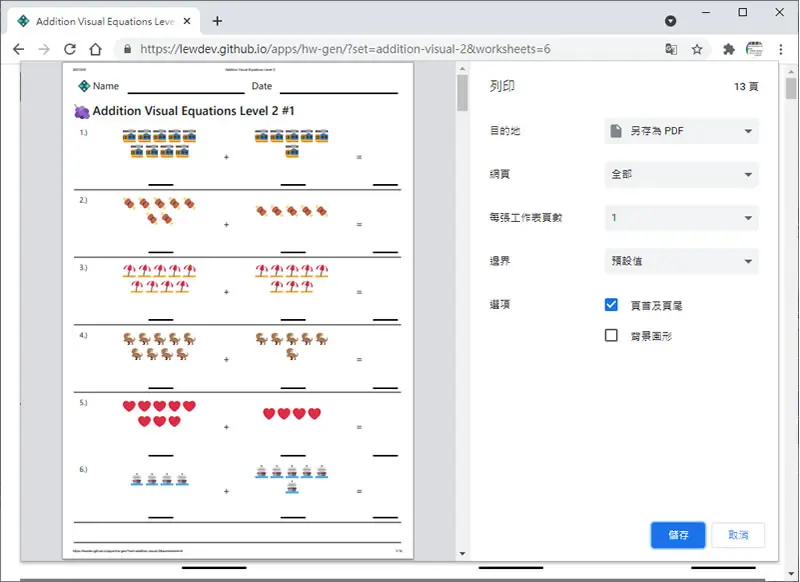Open Chrome three-dot menu
Screen dimensions: 800x582
pos(781,49)
